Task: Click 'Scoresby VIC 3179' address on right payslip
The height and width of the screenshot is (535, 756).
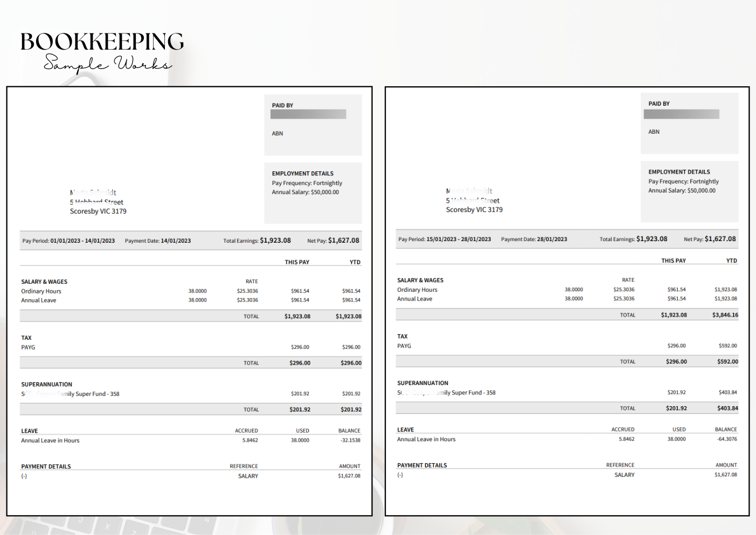Action: coord(474,210)
